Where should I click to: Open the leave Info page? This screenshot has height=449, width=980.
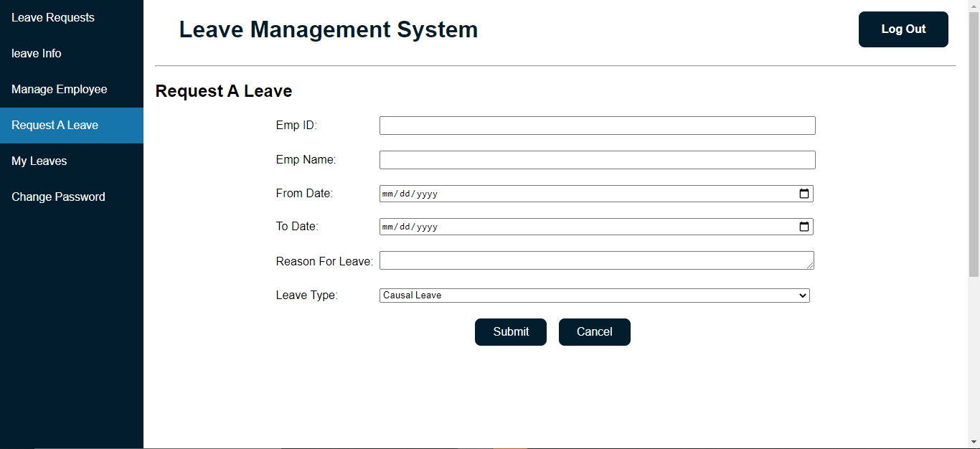pos(36,53)
